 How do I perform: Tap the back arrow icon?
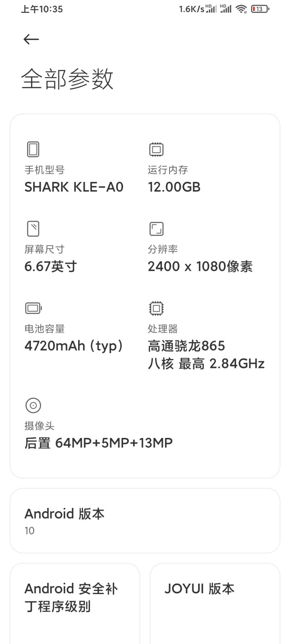coord(31,39)
